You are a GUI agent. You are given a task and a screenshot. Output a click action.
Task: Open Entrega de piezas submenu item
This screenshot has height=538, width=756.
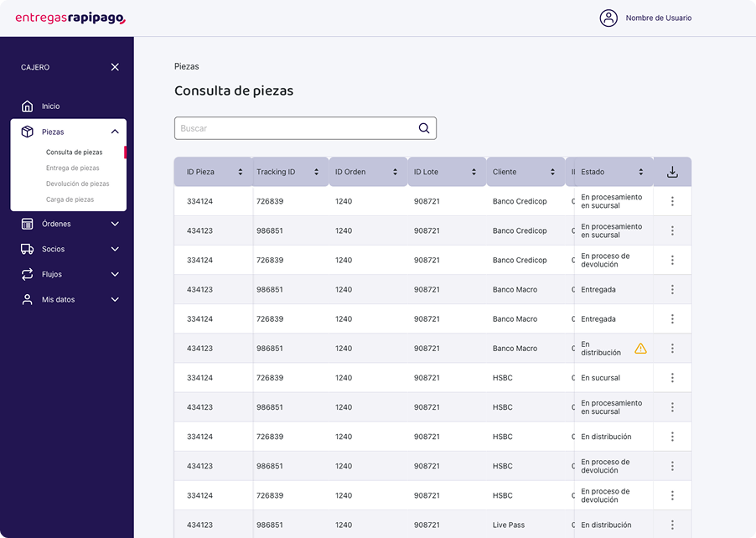click(x=72, y=168)
